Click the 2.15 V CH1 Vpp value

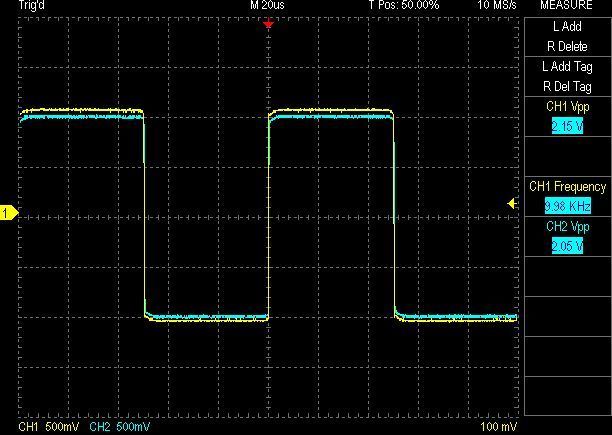(568, 126)
